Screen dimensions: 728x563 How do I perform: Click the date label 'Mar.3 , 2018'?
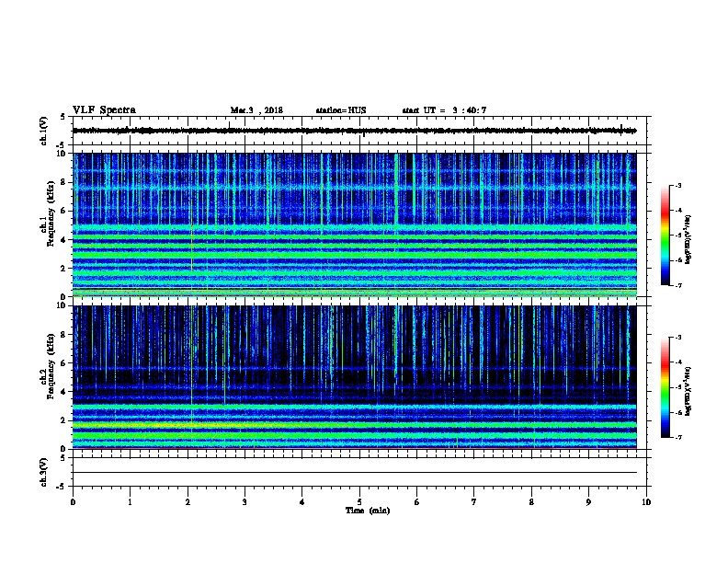coord(256,110)
